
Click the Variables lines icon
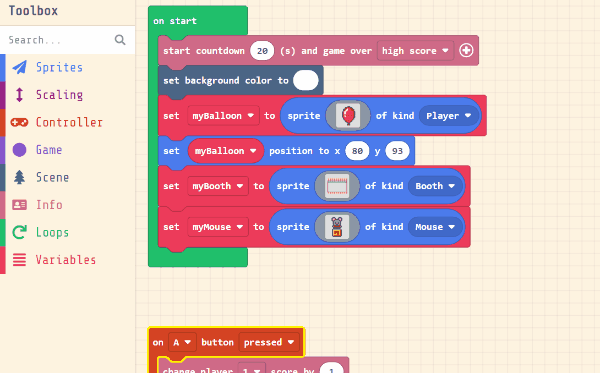pos(20,260)
